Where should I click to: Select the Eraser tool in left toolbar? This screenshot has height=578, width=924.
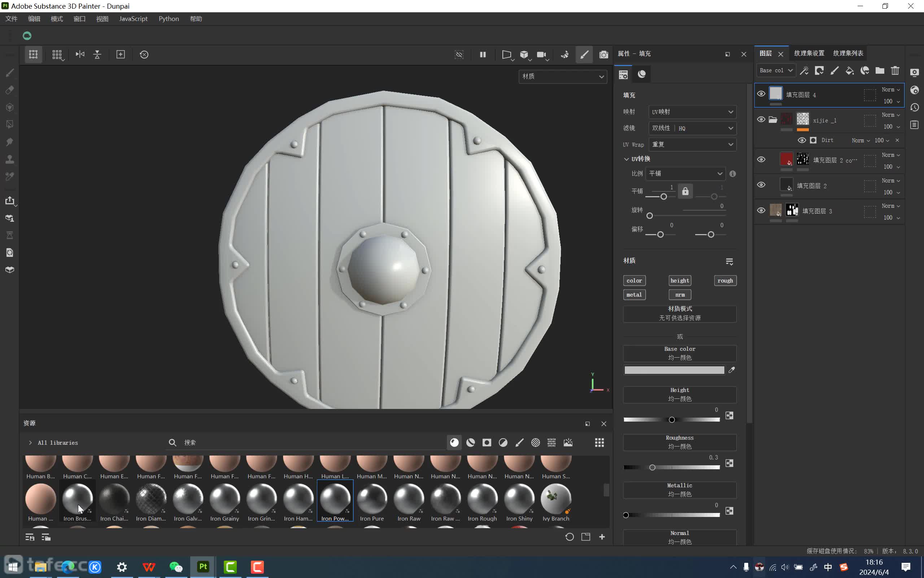10,90
